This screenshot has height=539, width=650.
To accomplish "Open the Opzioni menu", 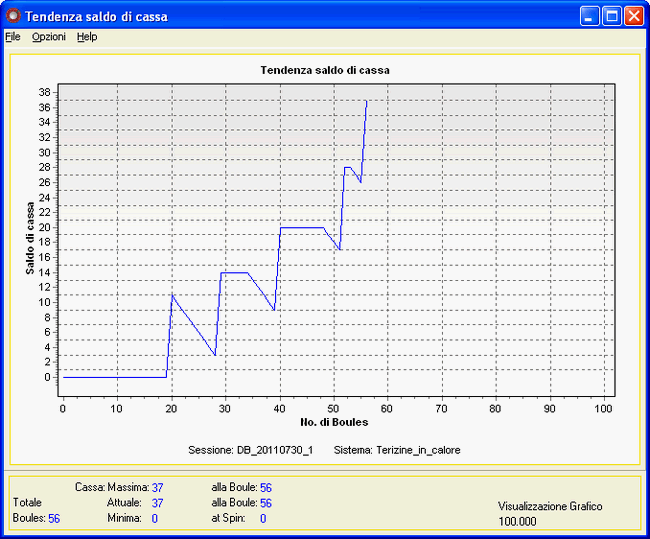I will [x=48, y=37].
